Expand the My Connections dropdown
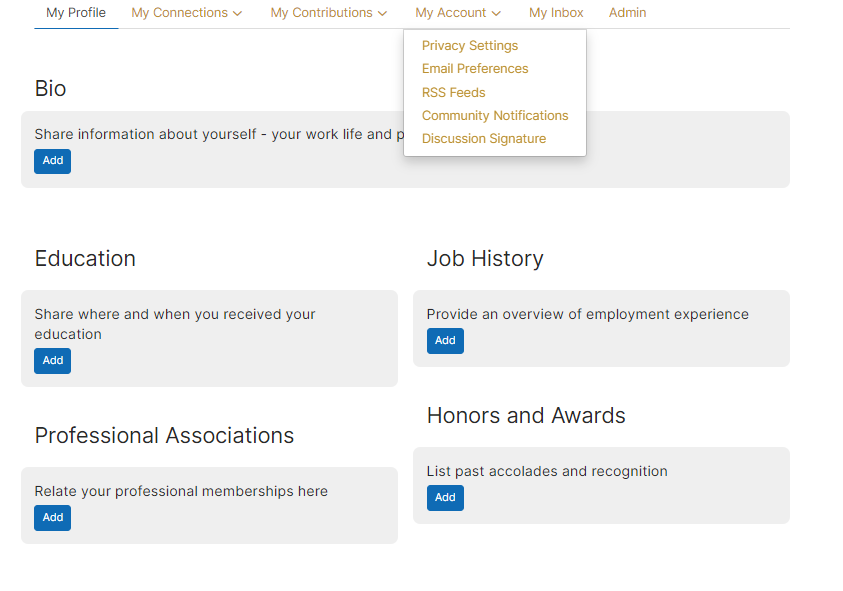 [186, 13]
